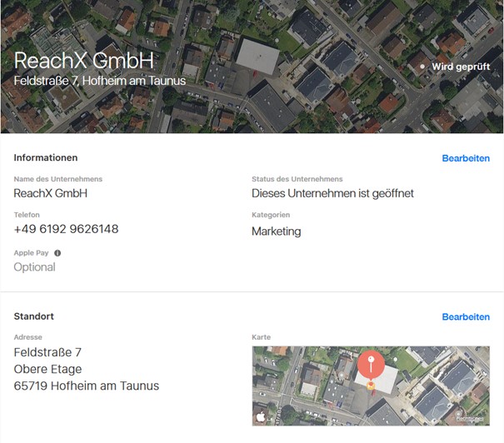Click the 'Wird geprüft' status label

461,67
